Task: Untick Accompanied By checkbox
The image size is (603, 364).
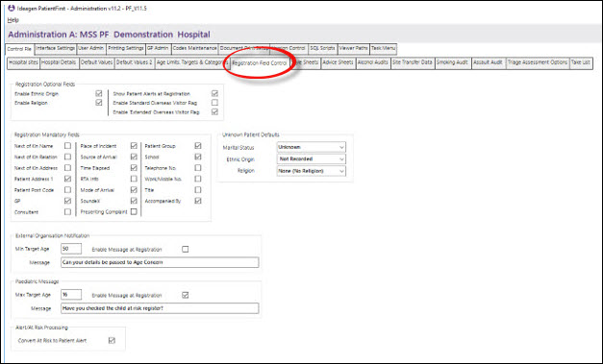Action: click(198, 201)
